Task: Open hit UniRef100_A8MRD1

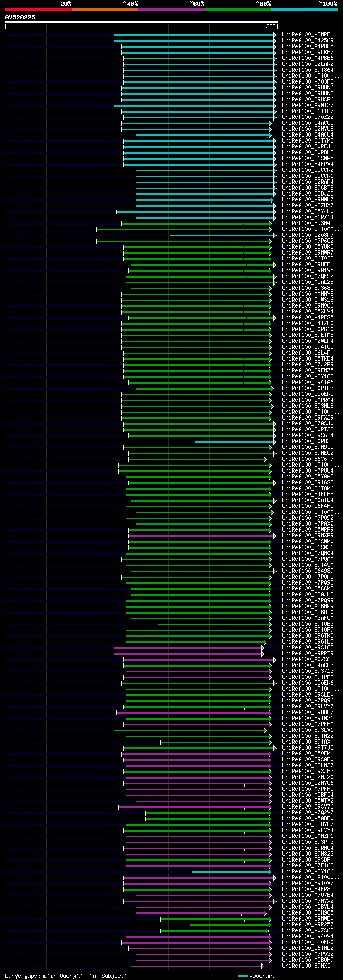Action: [308, 35]
